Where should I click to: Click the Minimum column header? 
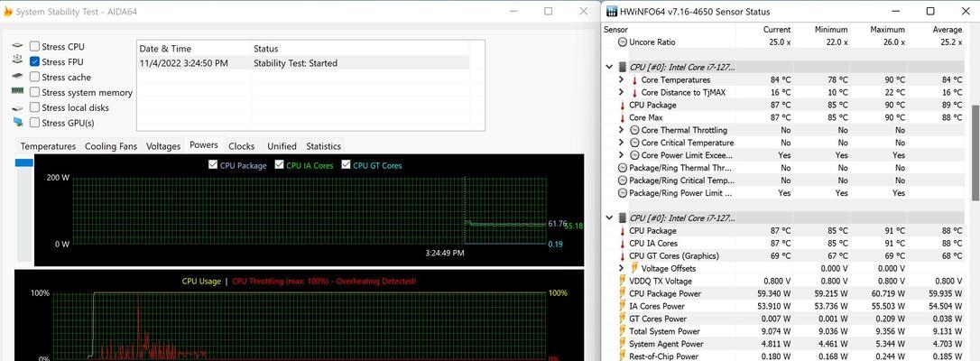831,30
